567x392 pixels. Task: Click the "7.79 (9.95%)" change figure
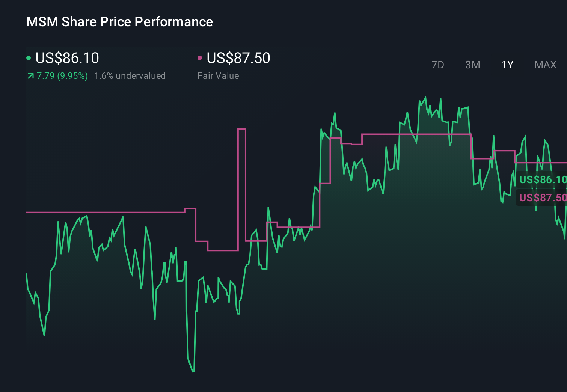tap(61, 75)
